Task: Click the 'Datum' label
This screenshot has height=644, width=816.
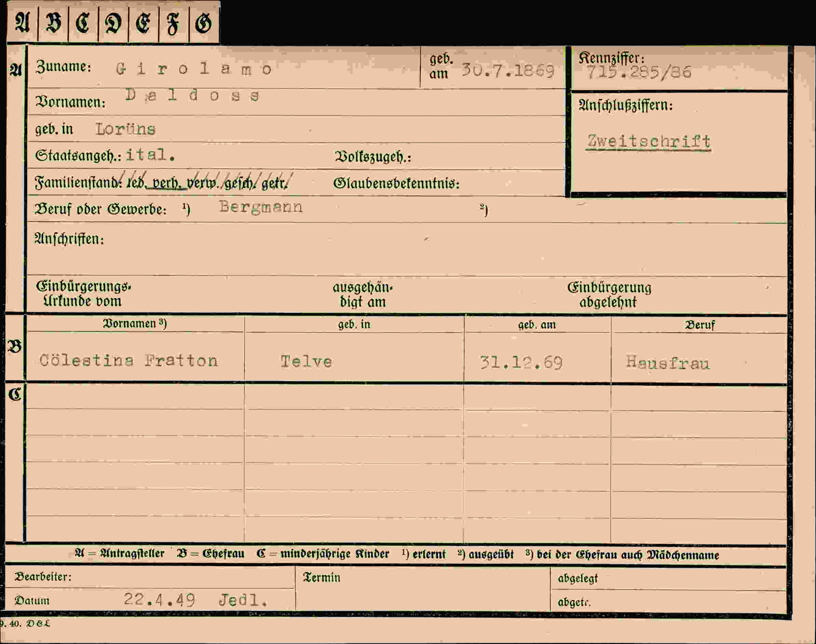Action: [x=32, y=600]
